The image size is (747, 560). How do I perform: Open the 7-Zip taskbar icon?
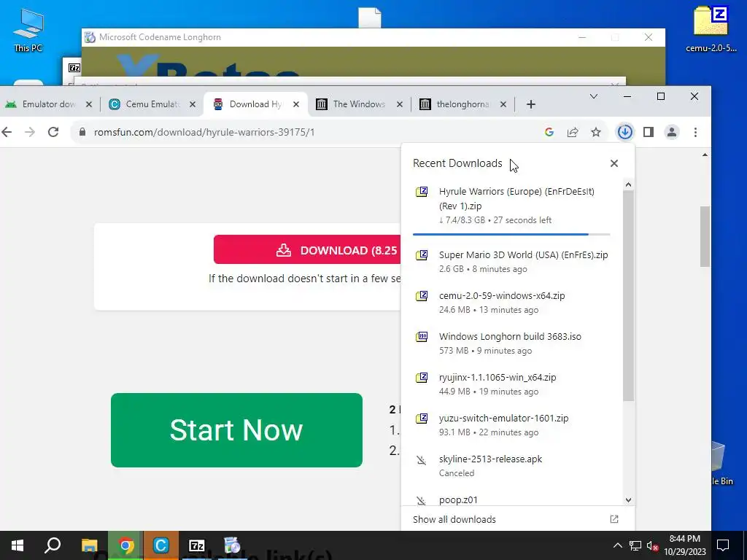pyautogui.click(x=197, y=545)
